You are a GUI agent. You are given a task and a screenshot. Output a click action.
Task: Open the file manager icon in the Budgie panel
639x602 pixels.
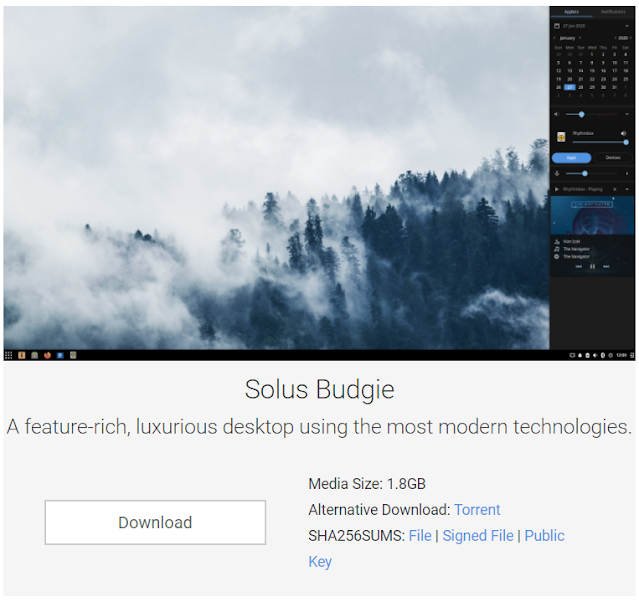click(35, 355)
